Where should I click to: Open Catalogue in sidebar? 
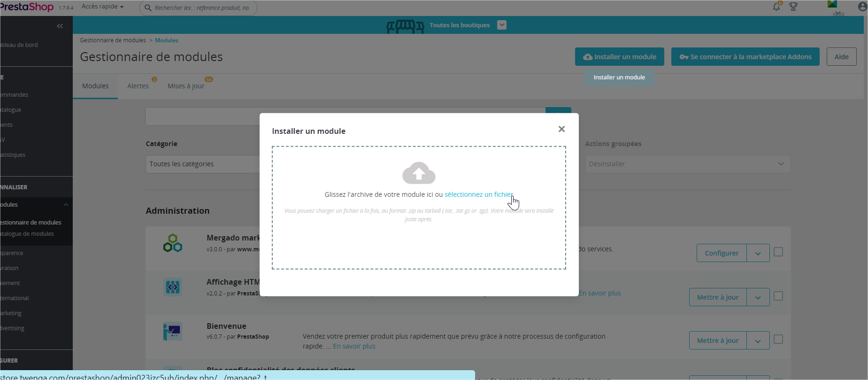[x=11, y=110]
